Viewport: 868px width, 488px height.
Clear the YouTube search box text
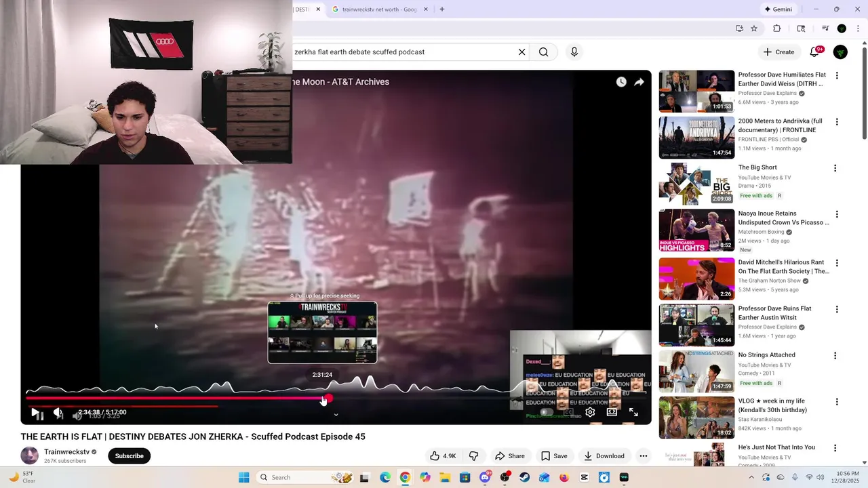coord(521,52)
